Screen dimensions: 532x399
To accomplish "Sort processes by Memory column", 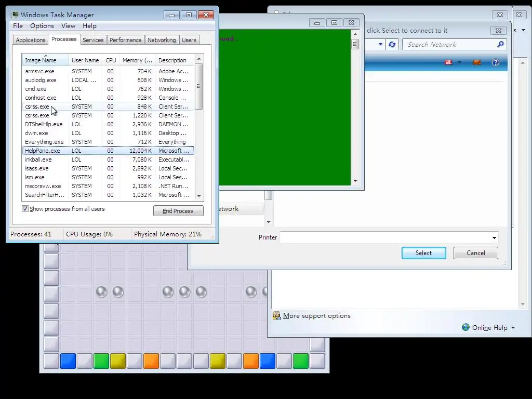I will (x=137, y=60).
